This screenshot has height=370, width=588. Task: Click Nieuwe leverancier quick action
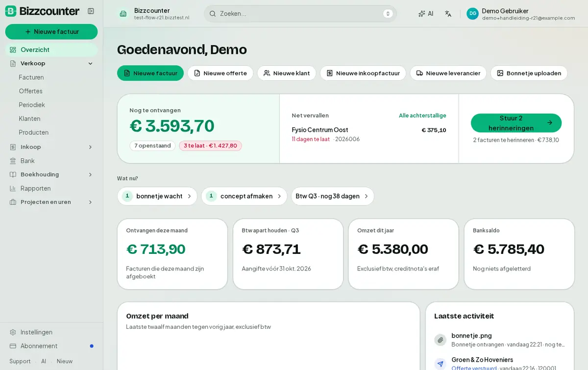(448, 73)
